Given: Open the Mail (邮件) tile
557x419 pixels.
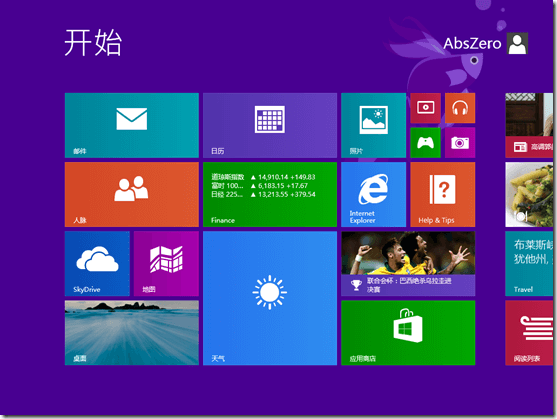Looking at the screenshot, I should [131, 125].
